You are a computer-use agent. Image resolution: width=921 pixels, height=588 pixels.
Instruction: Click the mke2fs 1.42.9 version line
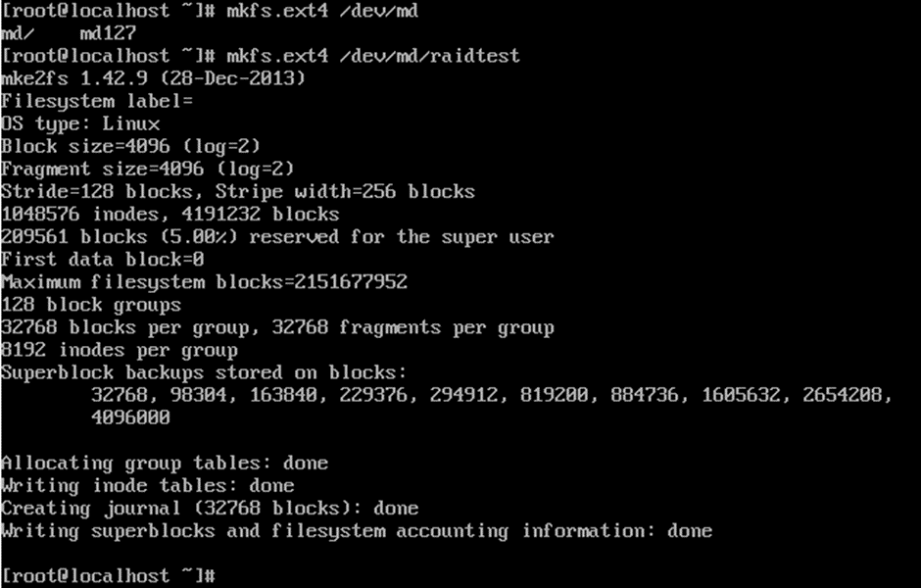(153, 78)
